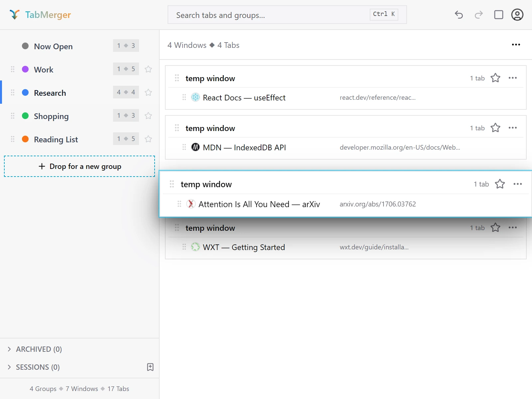The width and height of the screenshot is (532, 399).
Task: Expand the SESSIONS section chevron
Action: coord(9,367)
